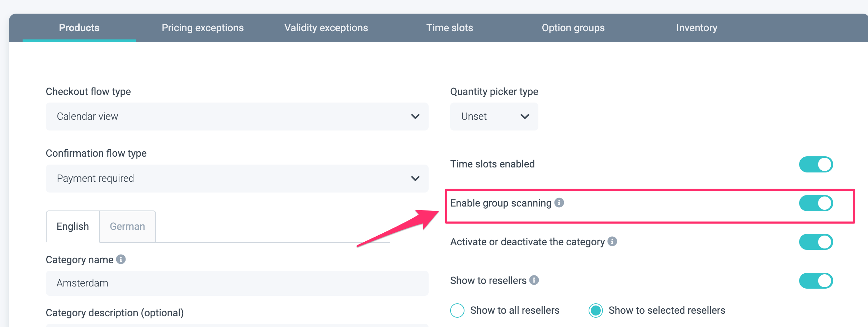Go to the Time slots tab
The image size is (868, 327).
(449, 28)
